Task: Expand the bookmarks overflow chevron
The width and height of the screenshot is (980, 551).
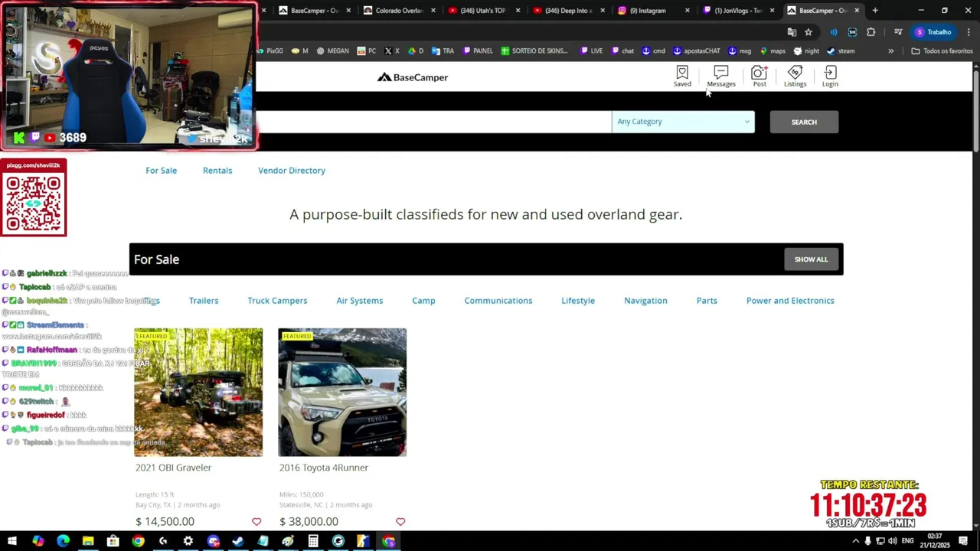Action: click(x=890, y=51)
